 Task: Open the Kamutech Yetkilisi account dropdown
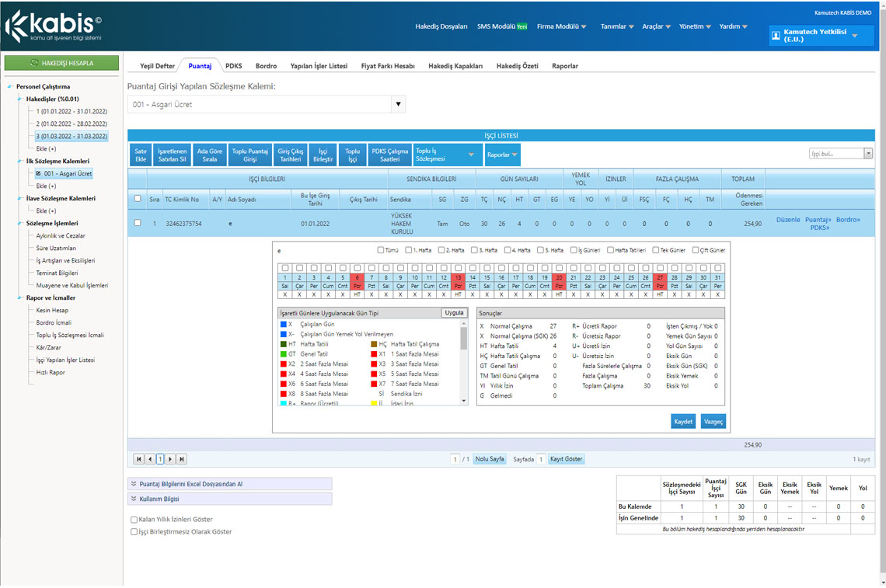[854, 36]
